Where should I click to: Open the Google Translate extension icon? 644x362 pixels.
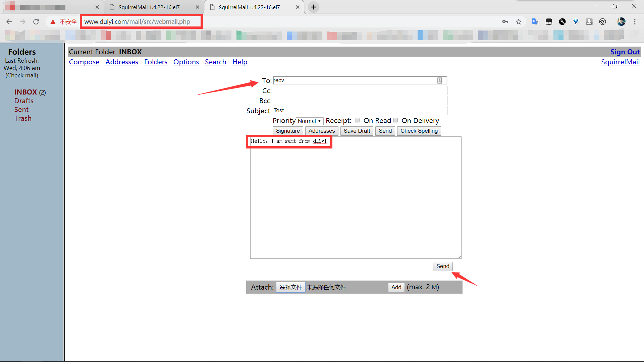point(535,22)
